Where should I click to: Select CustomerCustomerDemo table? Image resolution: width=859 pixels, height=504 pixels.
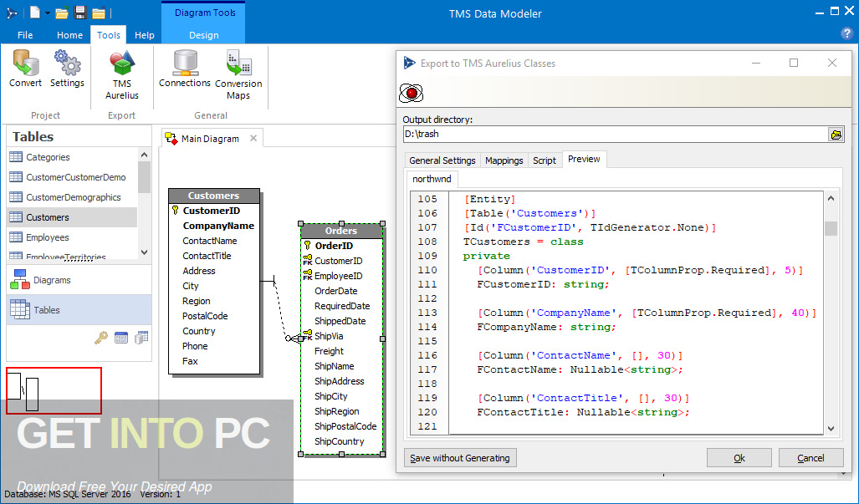[x=72, y=177]
